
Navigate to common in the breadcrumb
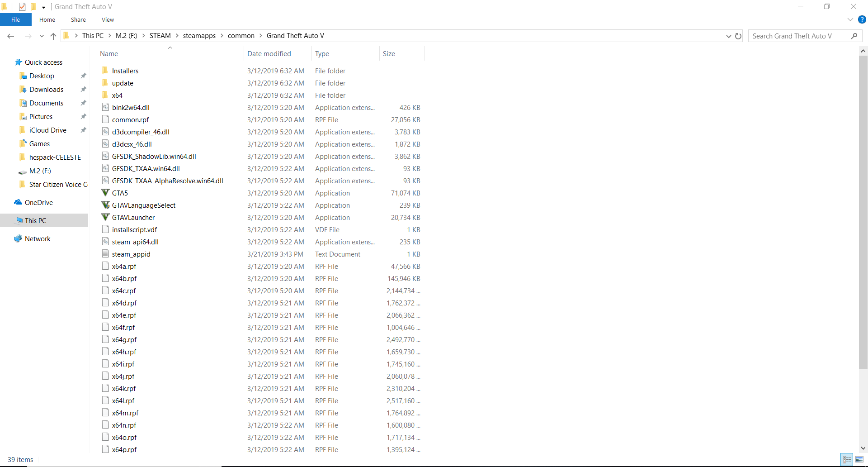(x=241, y=36)
